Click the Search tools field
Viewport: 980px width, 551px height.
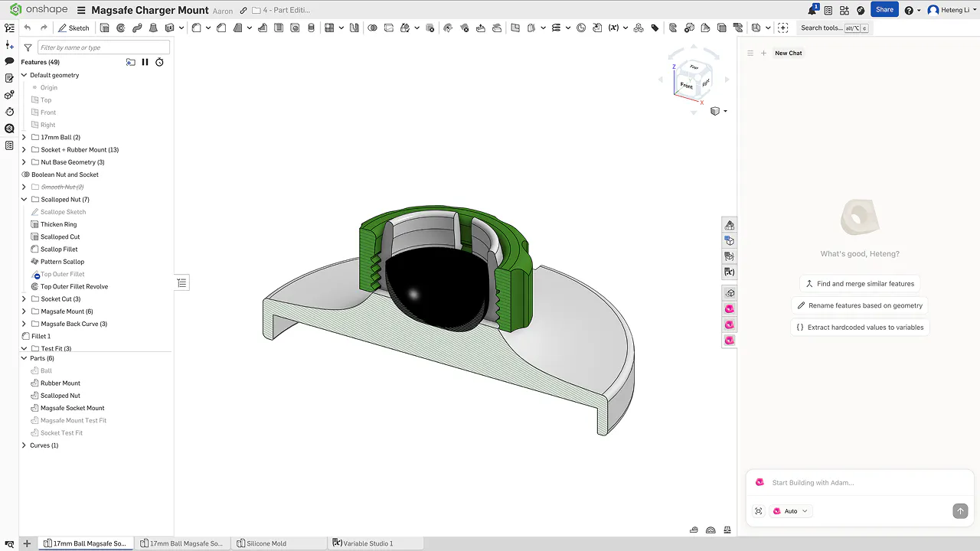click(834, 28)
